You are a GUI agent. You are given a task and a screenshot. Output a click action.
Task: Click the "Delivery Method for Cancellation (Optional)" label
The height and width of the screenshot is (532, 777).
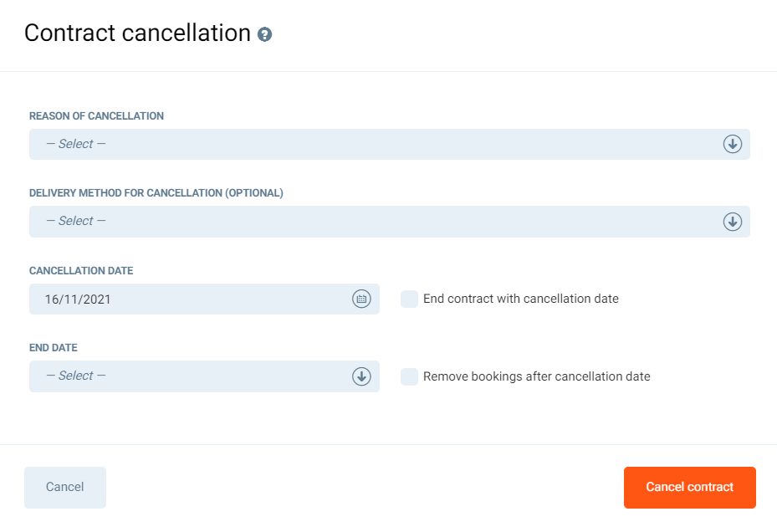[x=156, y=193]
